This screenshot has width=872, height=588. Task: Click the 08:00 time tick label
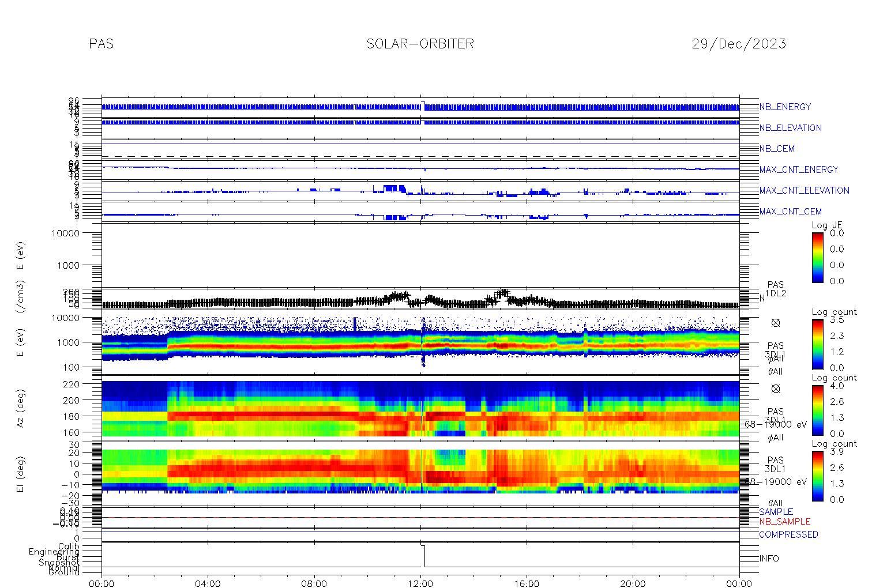click(x=314, y=583)
